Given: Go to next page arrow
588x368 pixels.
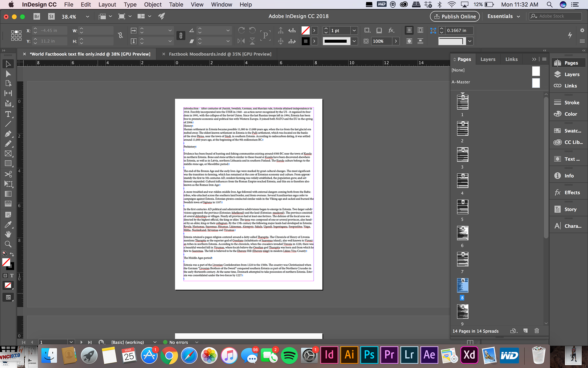Looking at the screenshot, I should coord(81,342).
